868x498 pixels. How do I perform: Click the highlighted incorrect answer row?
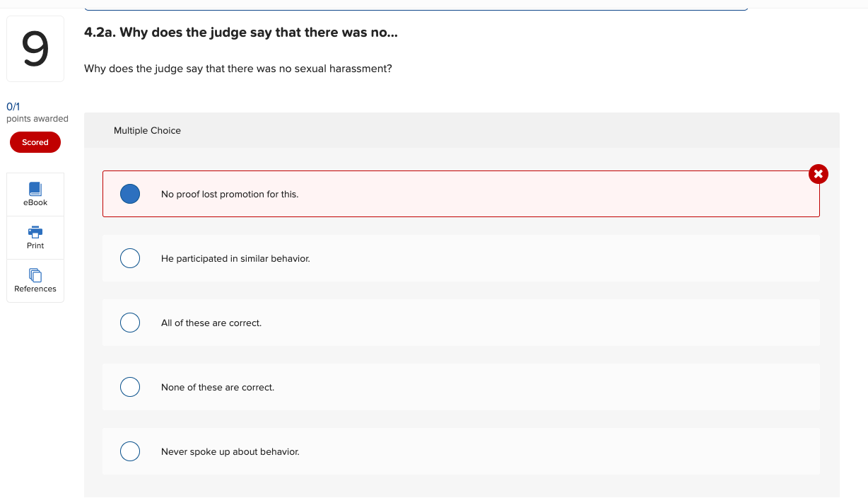coord(461,193)
